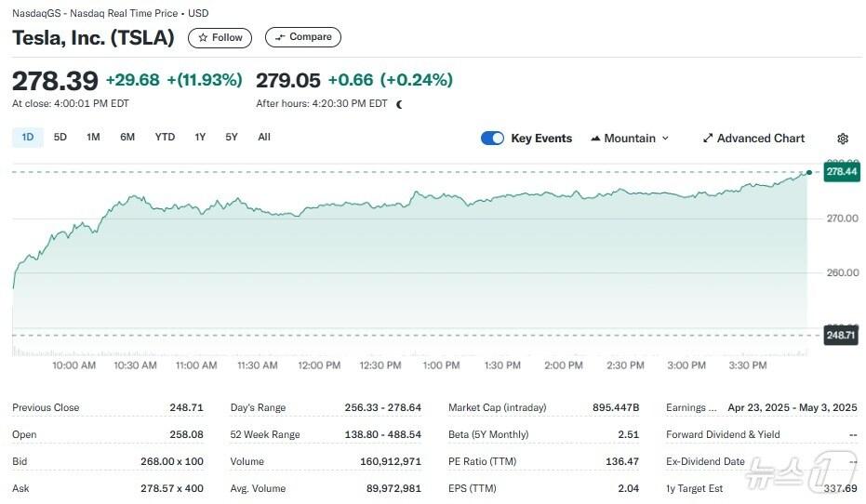Image resolution: width=866 pixels, height=504 pixels.
Task: Click the Earnings date label
Action: [x=692, y=407]
